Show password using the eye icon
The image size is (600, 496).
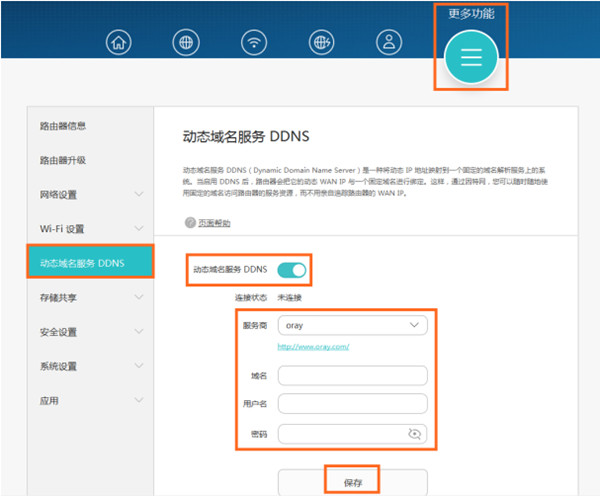point(415,434)
